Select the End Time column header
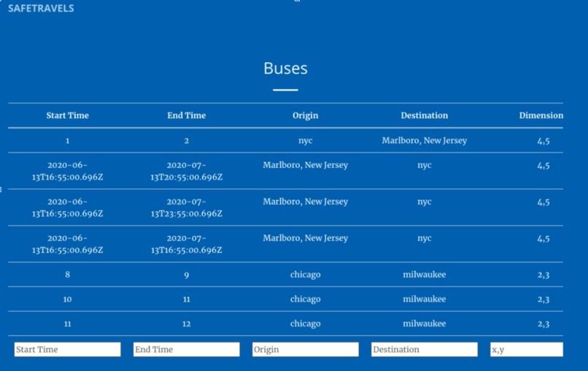 (186, 115)
